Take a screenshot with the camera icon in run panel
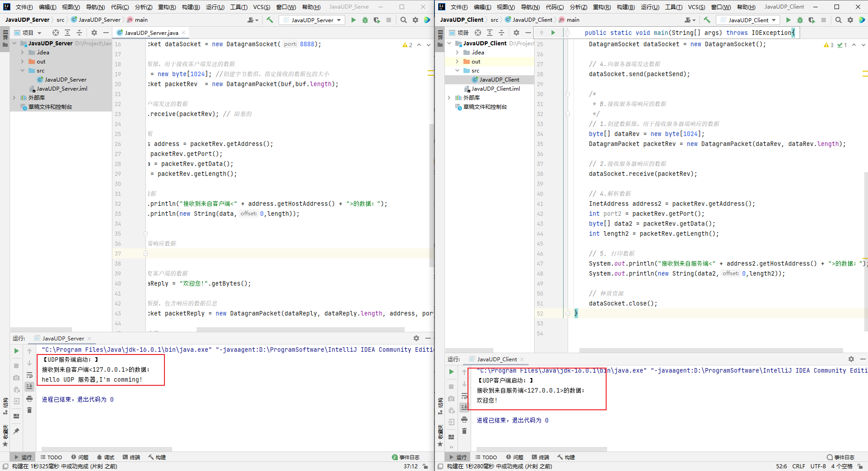Viewport: 868px width, 471px height. tap(16, 377)
